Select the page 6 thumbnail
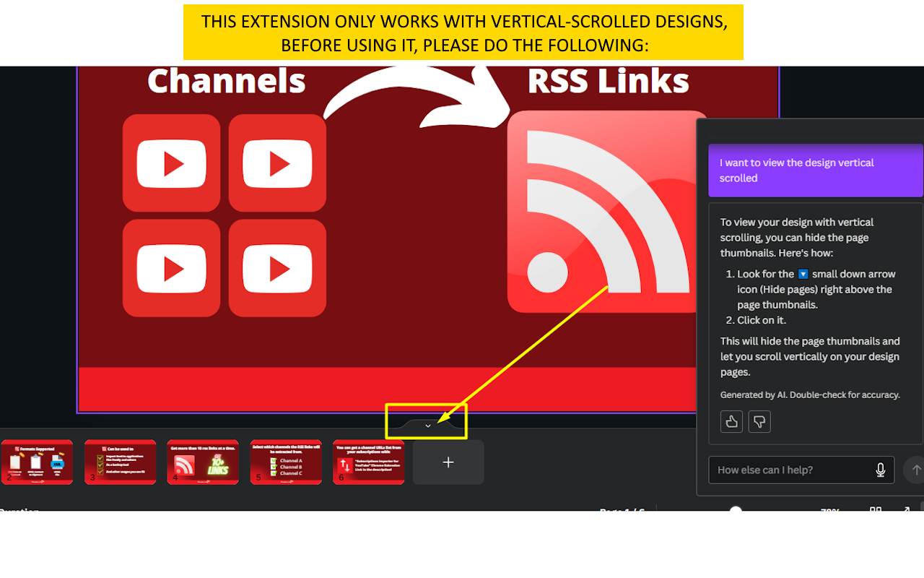 pos(368,462)
